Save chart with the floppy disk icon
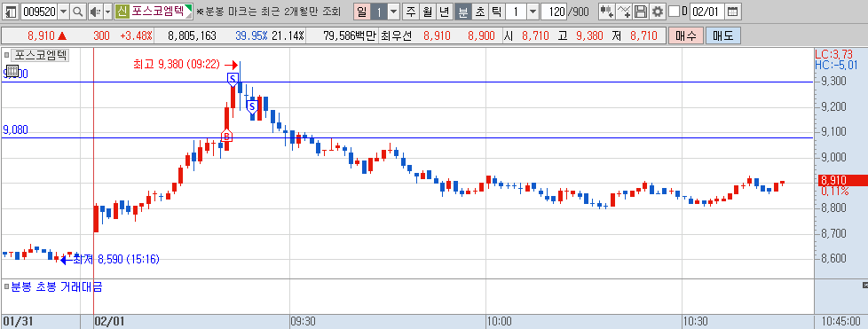 click(x=641, y=11)
